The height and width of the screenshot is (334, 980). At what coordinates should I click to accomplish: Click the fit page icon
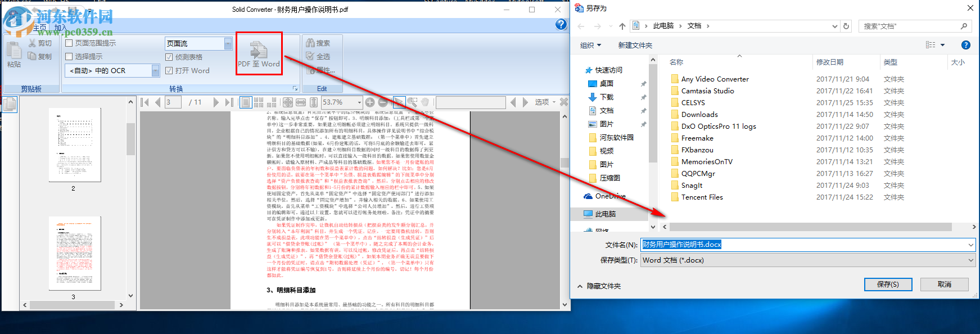coord(288,102)
